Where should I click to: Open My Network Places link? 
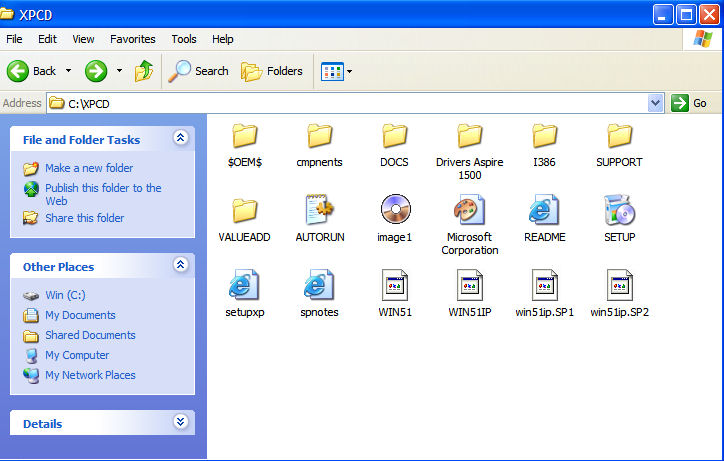tap(90, 375)
